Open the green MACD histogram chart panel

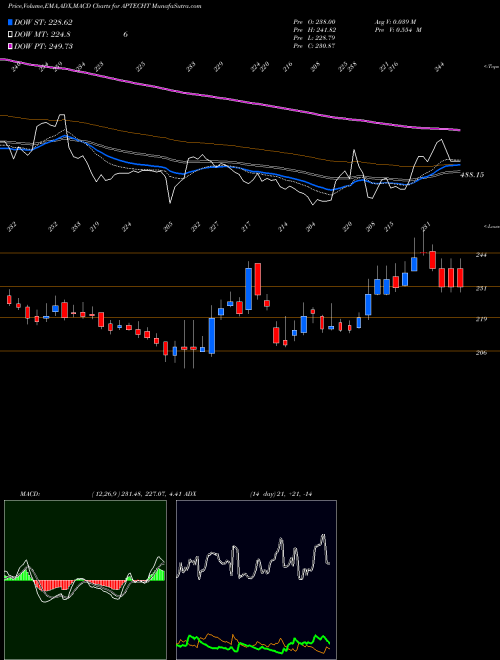point(85,580)
